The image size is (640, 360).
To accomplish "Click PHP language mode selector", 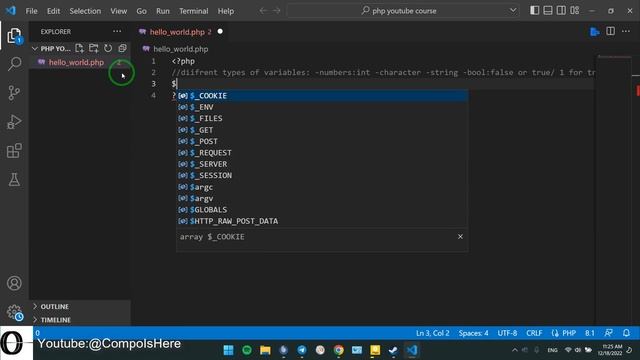I will pyautogui.click(x=569, y=333).
